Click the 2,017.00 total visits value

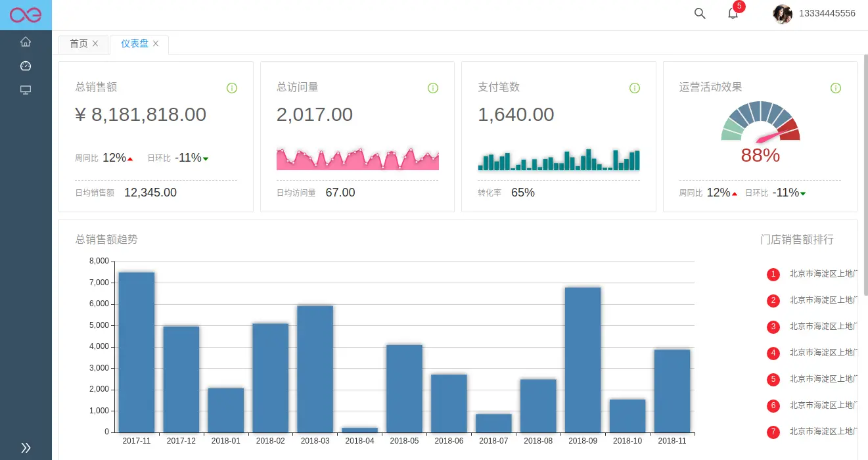(x=315, y=114)
